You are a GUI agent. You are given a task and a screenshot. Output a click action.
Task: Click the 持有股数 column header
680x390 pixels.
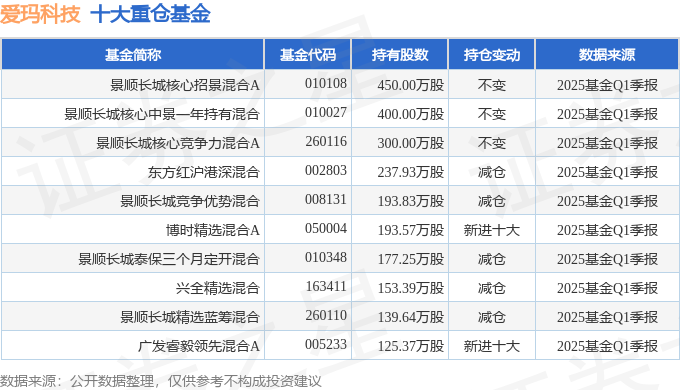pos(399,55)
